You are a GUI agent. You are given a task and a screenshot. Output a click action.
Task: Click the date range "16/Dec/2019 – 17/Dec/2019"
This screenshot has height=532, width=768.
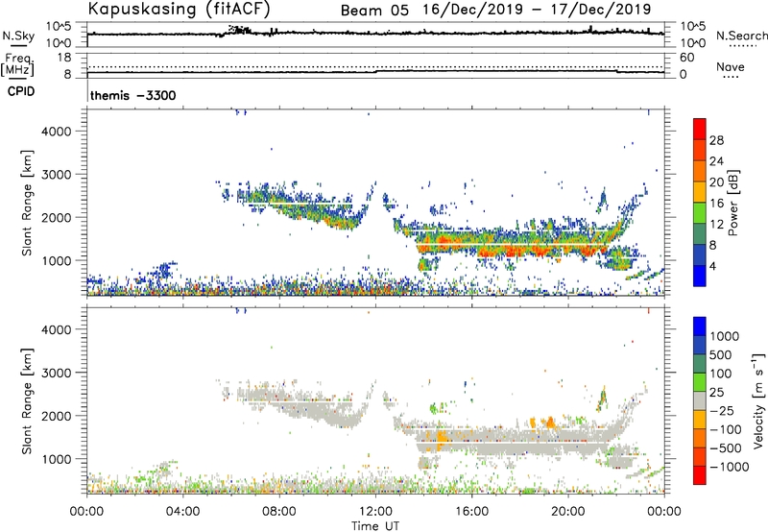click(538, 10)
